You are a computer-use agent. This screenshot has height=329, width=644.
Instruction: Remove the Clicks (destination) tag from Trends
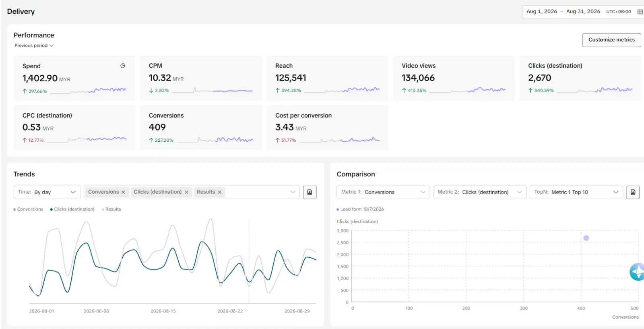tap(186, 192)
